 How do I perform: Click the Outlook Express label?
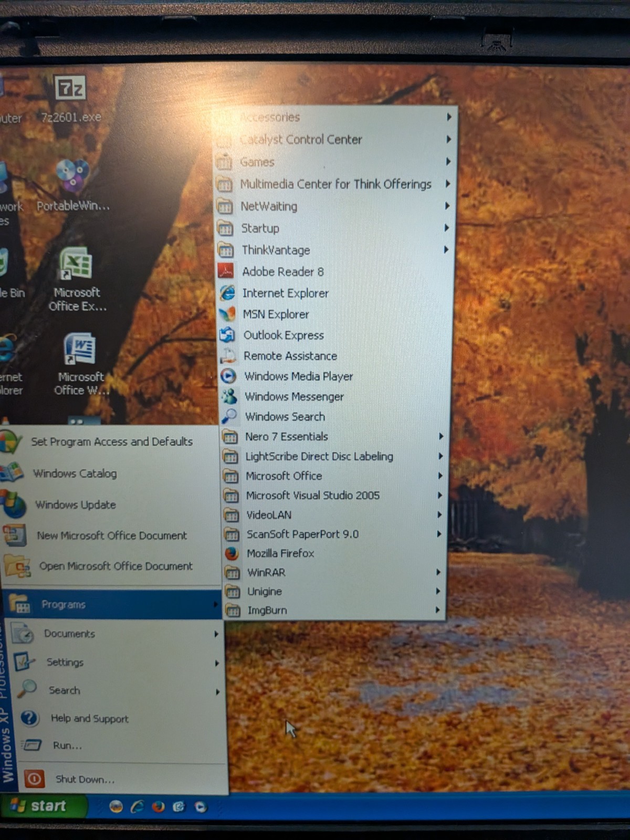[x=283, y=335]
